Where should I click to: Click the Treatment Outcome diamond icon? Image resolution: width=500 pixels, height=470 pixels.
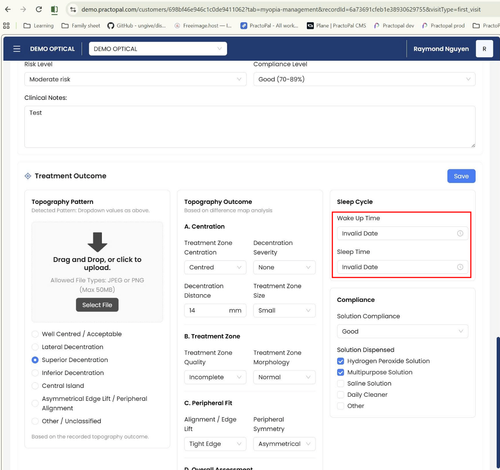tap(28, 176)
